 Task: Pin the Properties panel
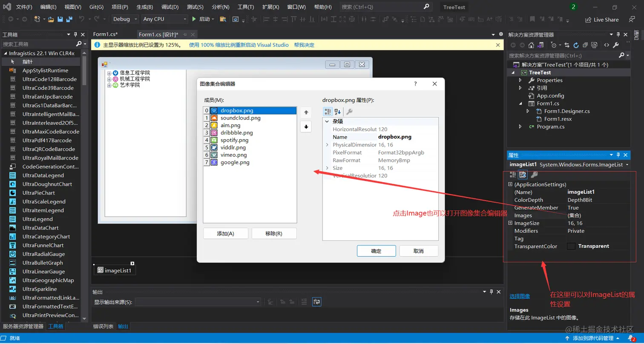618,155
